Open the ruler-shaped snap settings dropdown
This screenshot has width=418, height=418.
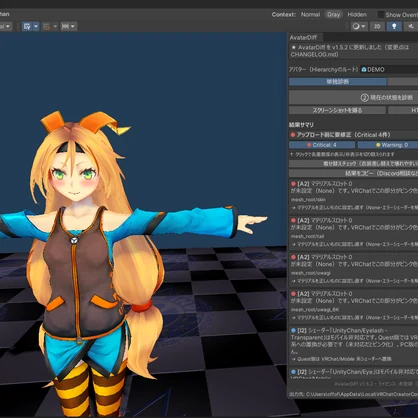(69, 26)
